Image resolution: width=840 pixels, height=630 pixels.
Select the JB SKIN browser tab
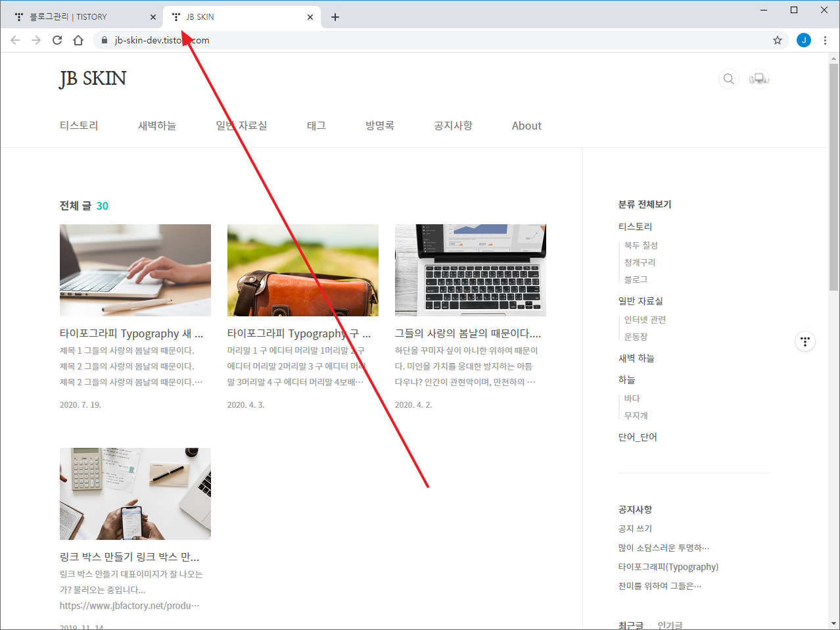(242, 17)
